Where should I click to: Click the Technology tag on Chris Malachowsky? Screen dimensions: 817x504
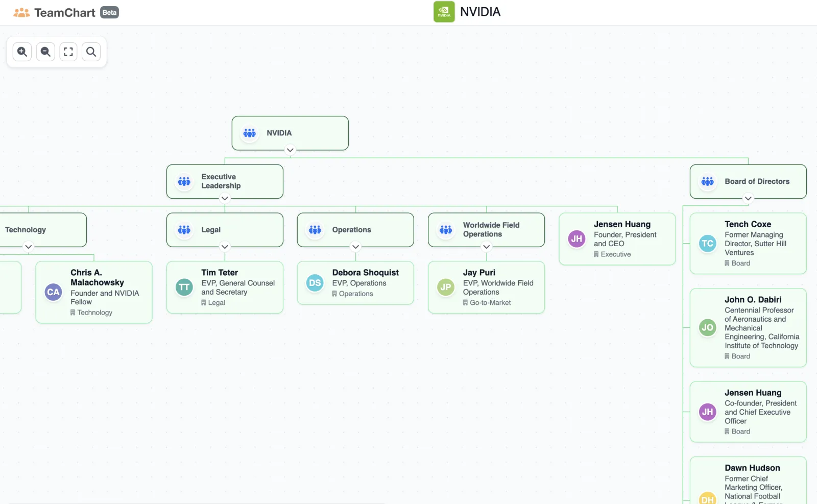tap(91, 313)
